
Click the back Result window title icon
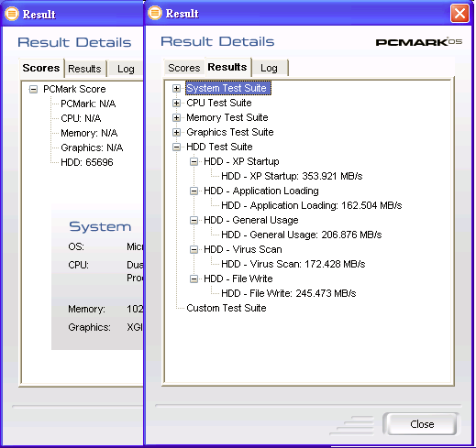point(12,14)
